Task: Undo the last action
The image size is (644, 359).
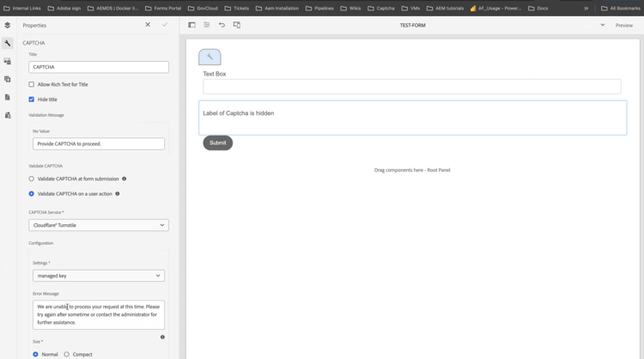Action: (x=222, y=25)
